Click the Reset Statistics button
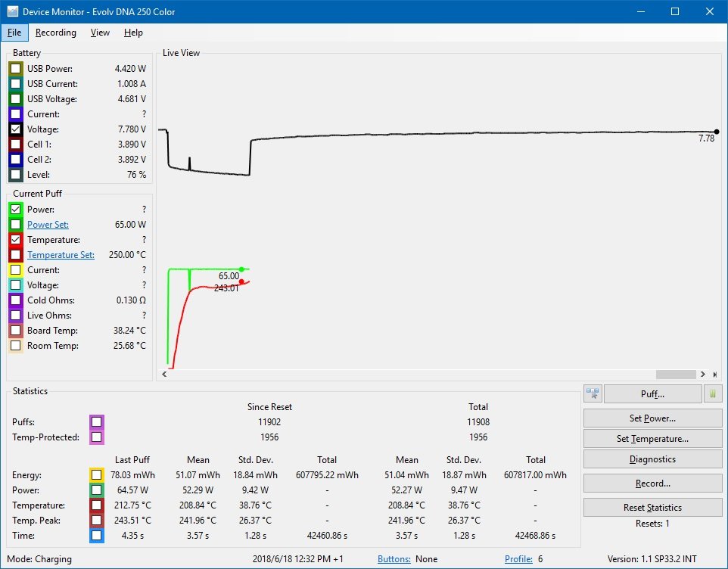The image size is (728, 569). (x=652, y=507)
